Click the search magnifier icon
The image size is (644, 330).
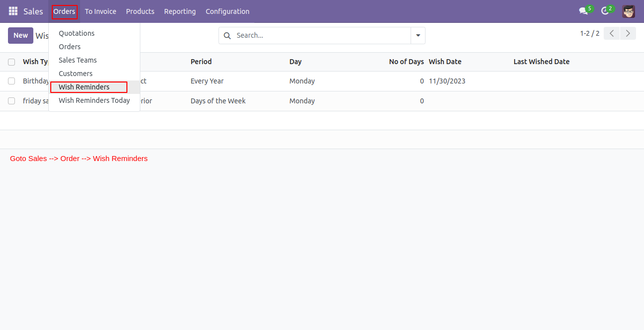pos(227,35)
